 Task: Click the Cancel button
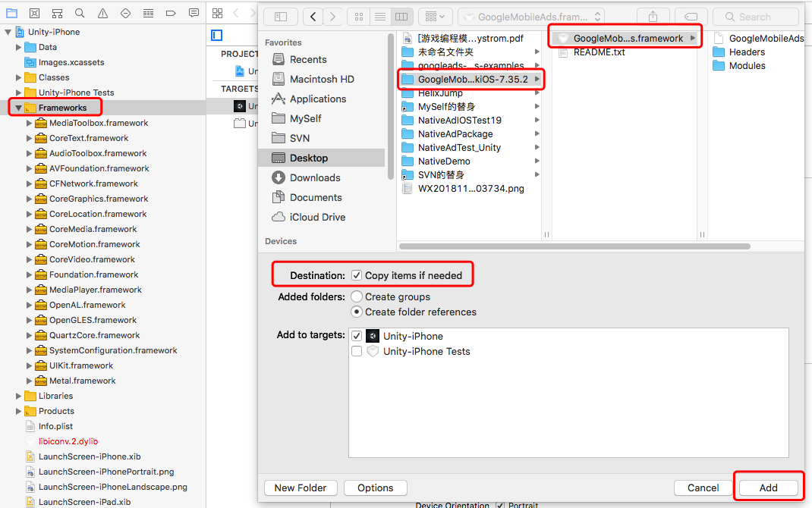[703, 488]
